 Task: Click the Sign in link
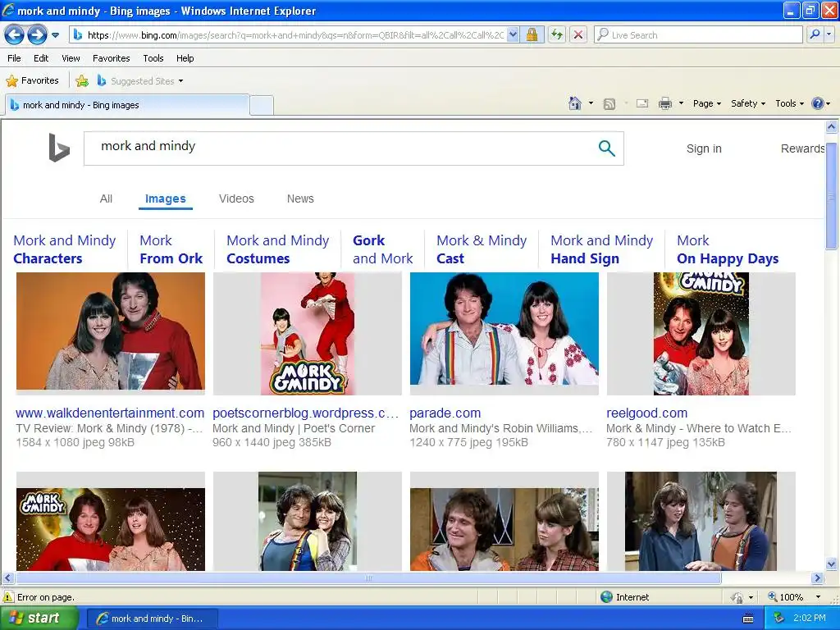(x=704, y=148)
